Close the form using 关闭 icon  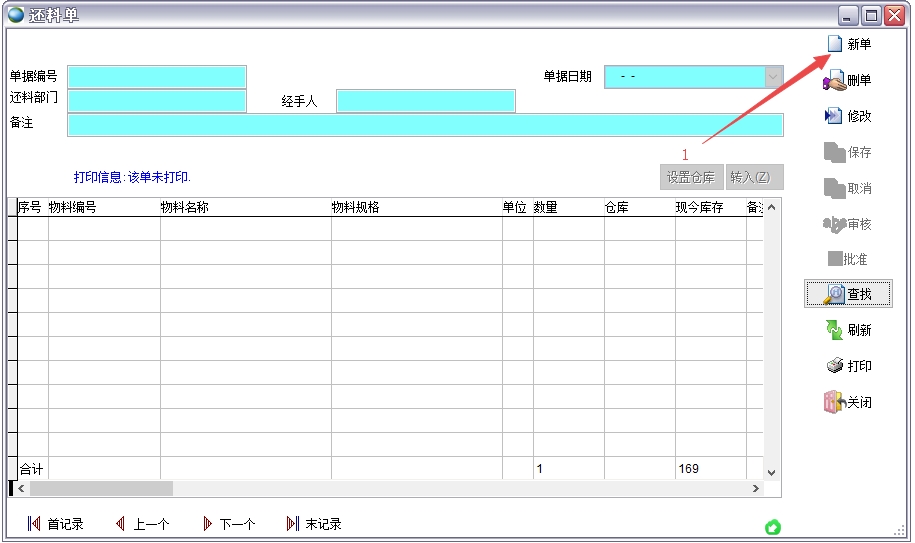click(834, 402)
